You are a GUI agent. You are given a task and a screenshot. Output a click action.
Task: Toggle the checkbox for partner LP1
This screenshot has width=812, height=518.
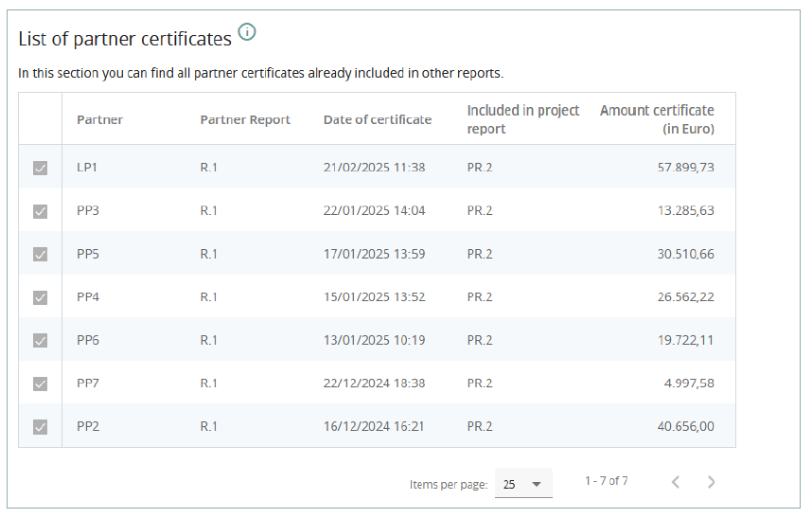[x=40, y=168]
